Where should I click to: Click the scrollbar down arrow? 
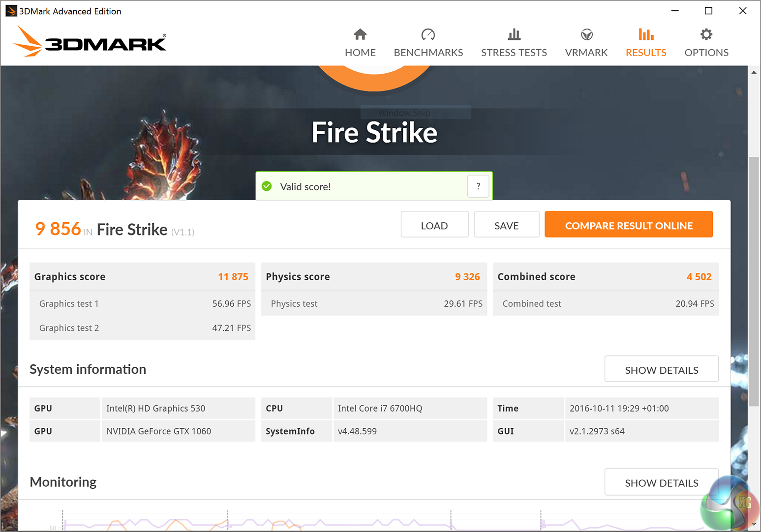point(754,525)
